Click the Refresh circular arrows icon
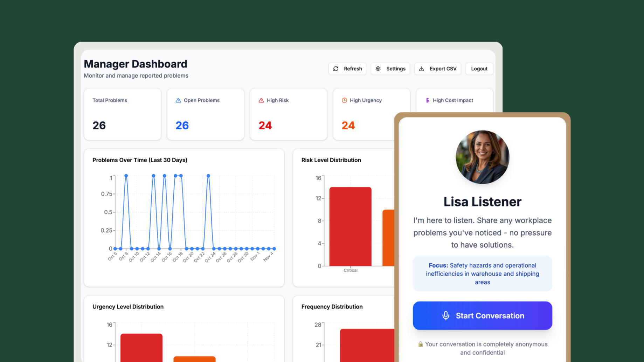The image size is (644, 362). pos(336,69)
